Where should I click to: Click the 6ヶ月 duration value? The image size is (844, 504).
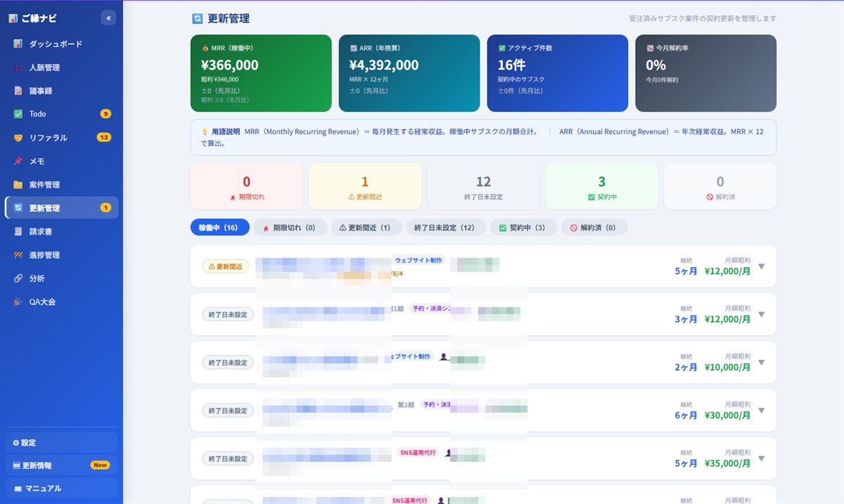click(686, 415)
